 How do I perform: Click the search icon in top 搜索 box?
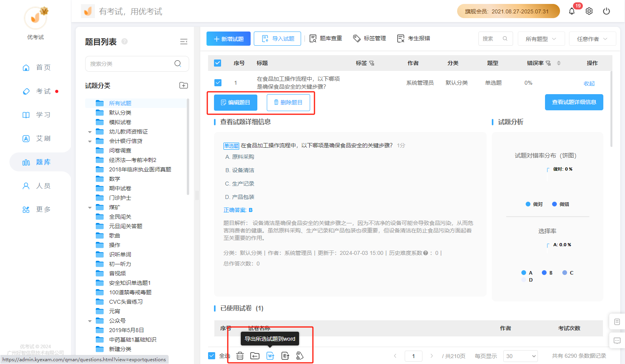(x=505, y=39)
